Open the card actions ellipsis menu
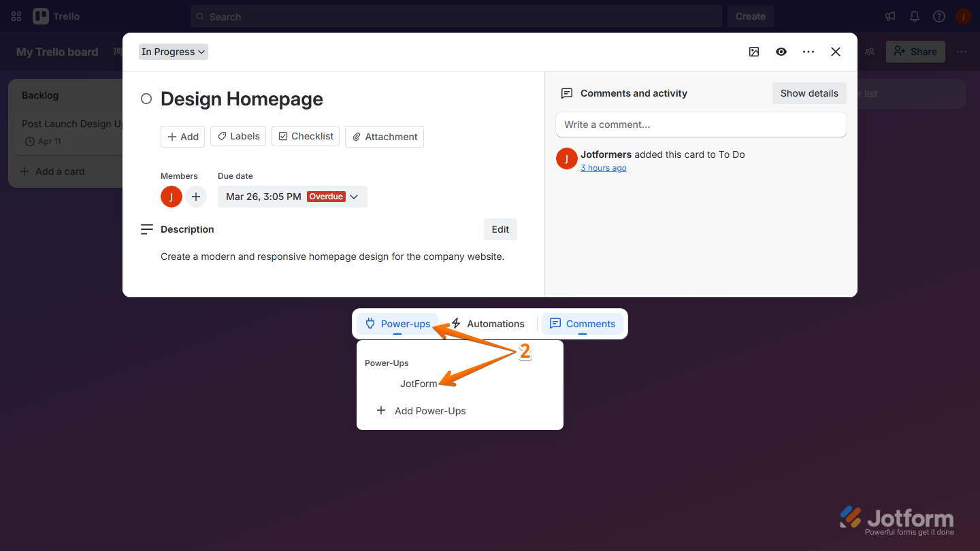 [x=808, y=52]
